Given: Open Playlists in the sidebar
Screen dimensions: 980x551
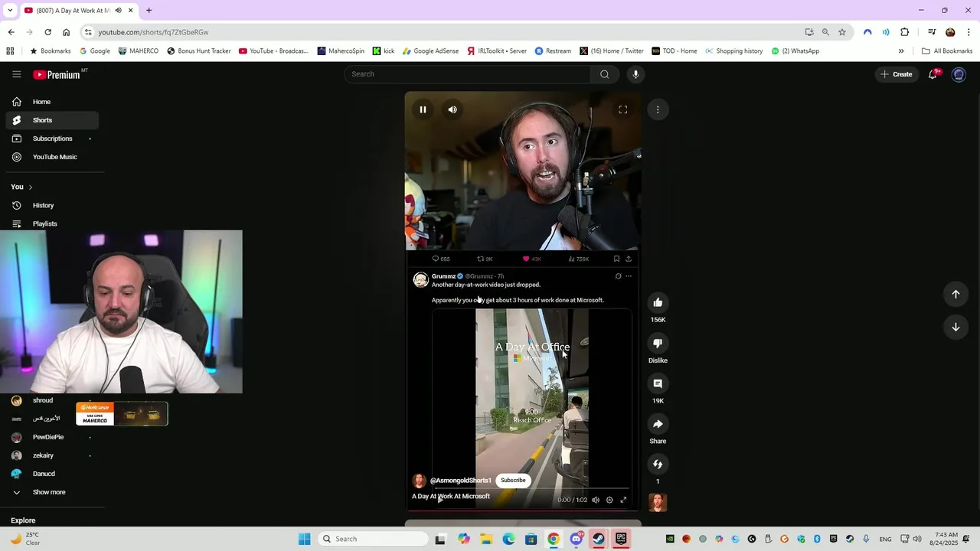Looking at the screenshot, I should (x=52, y=223).
